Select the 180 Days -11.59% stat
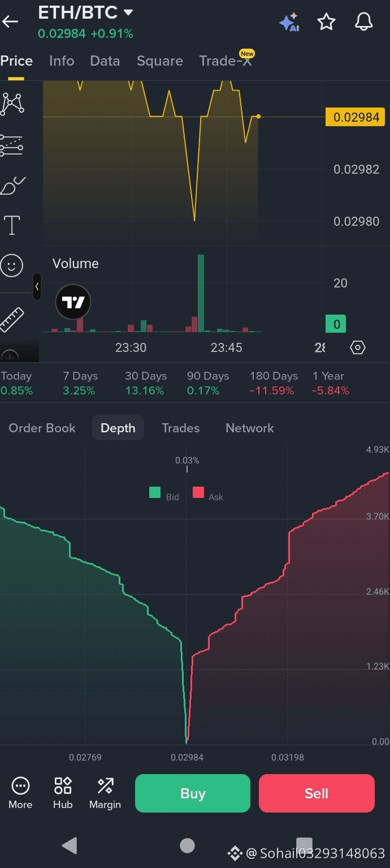390x868 pixels. tap(274, 383)
